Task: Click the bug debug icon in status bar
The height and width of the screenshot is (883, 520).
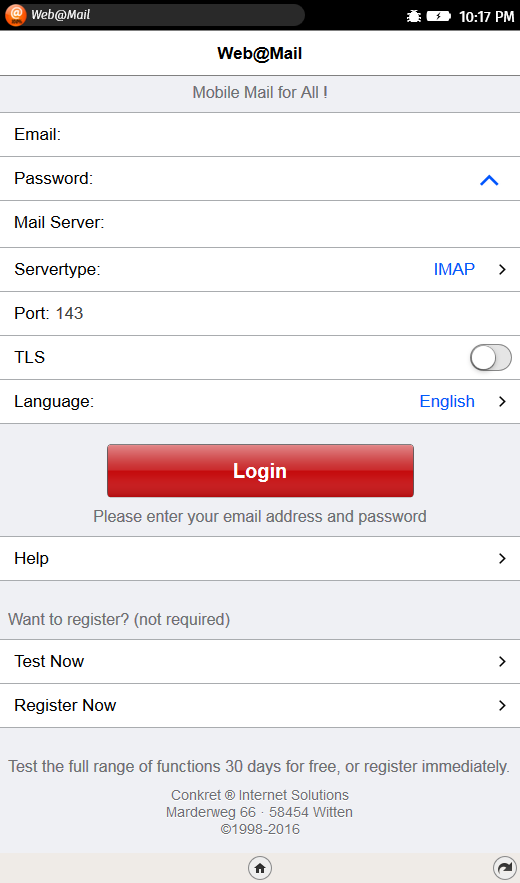Action: click(x=414, y=16)
